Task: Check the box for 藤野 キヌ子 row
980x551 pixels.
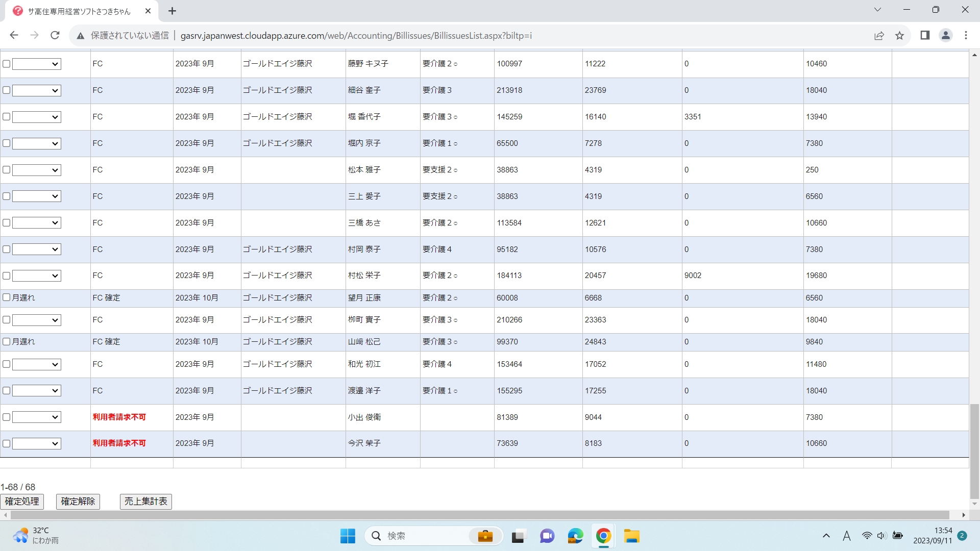Action: click(7, 64)
